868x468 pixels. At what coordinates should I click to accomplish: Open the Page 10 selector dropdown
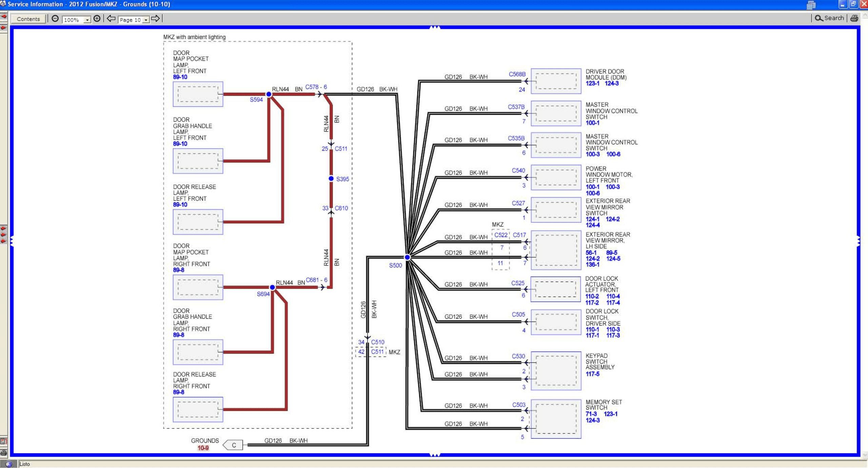pos(146,20)
